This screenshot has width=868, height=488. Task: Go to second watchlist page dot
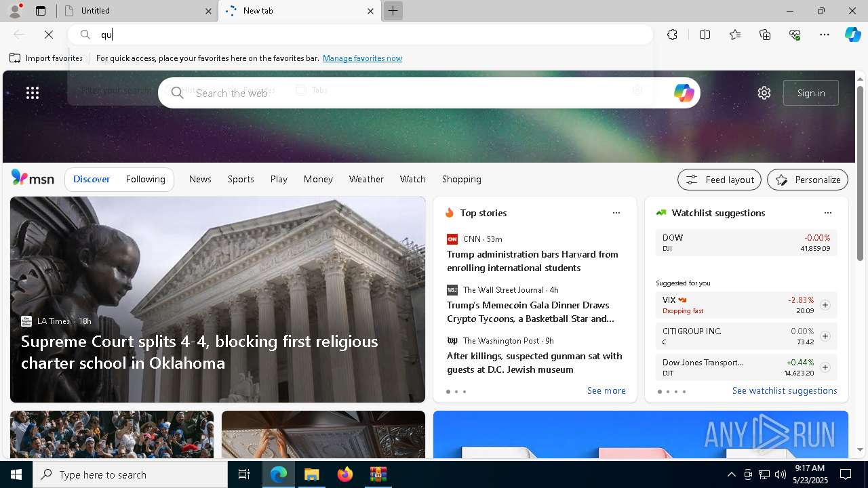(x=668, y=392)
